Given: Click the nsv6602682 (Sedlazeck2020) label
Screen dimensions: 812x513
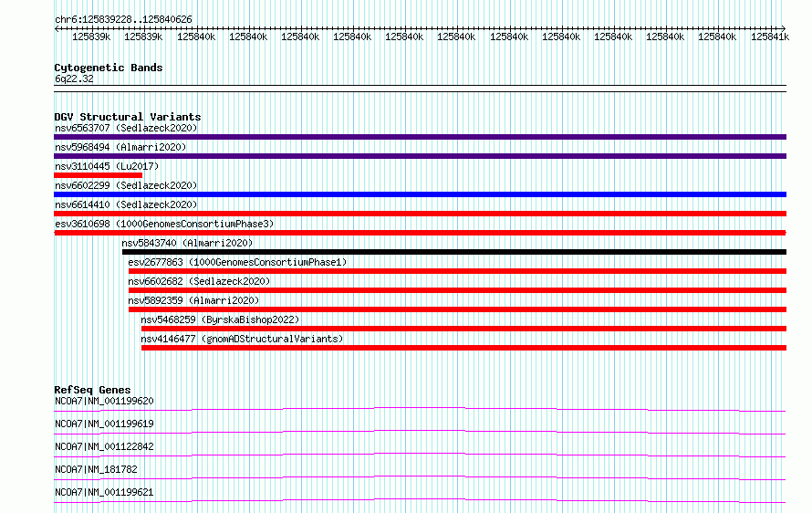Looking at the screenshot, I should 199,281.
